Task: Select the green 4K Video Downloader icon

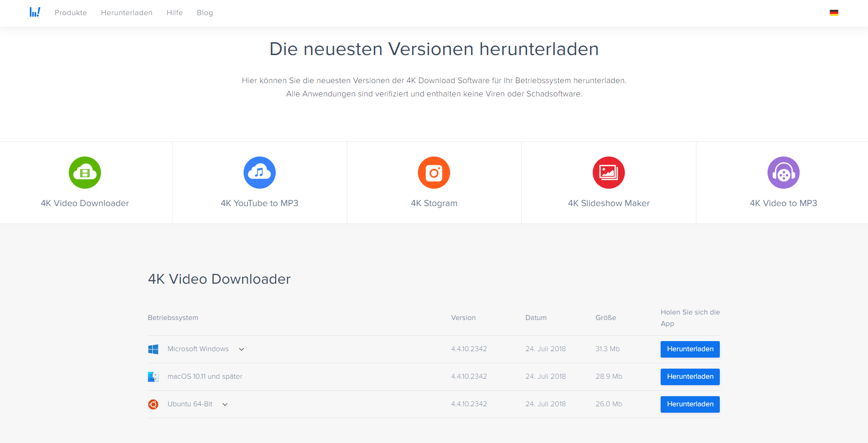Action: pyautogui.click(x=85, y=173)
